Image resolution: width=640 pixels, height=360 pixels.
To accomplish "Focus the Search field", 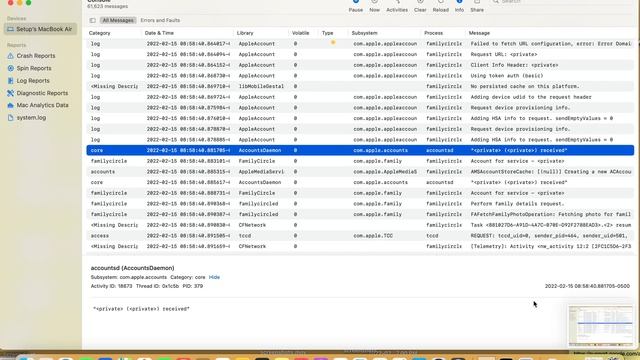I will [x=561, y=2].
